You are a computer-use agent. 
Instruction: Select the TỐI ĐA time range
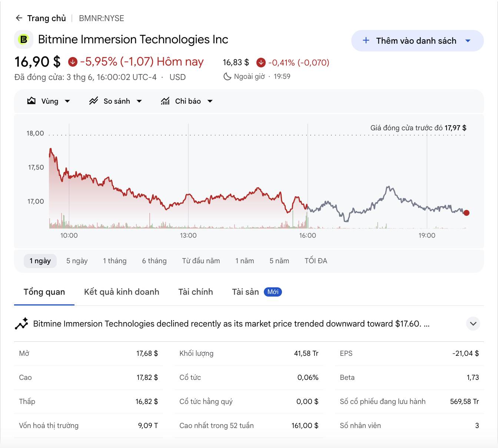(316, 261)
